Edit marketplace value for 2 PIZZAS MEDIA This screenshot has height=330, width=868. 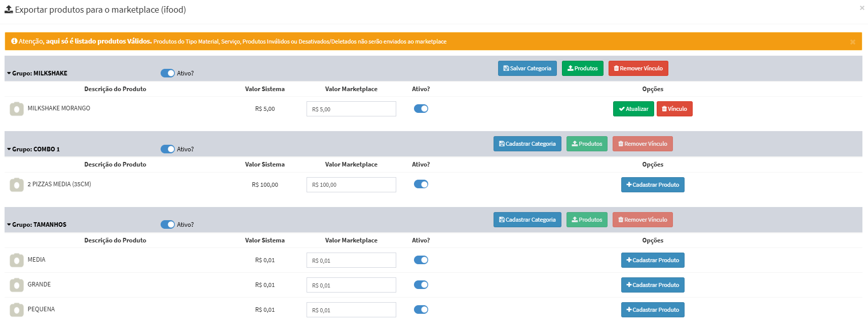(351, 185)
